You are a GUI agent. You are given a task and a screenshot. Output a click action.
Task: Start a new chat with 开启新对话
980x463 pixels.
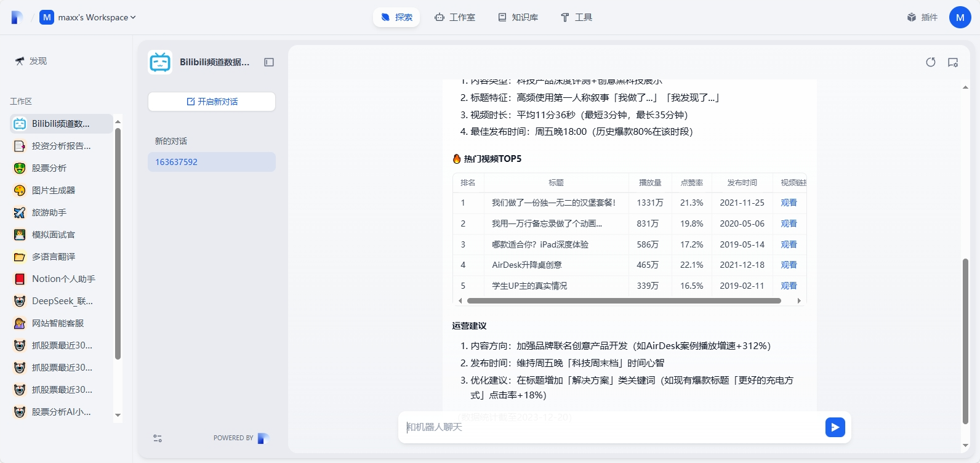pos(212,102)
